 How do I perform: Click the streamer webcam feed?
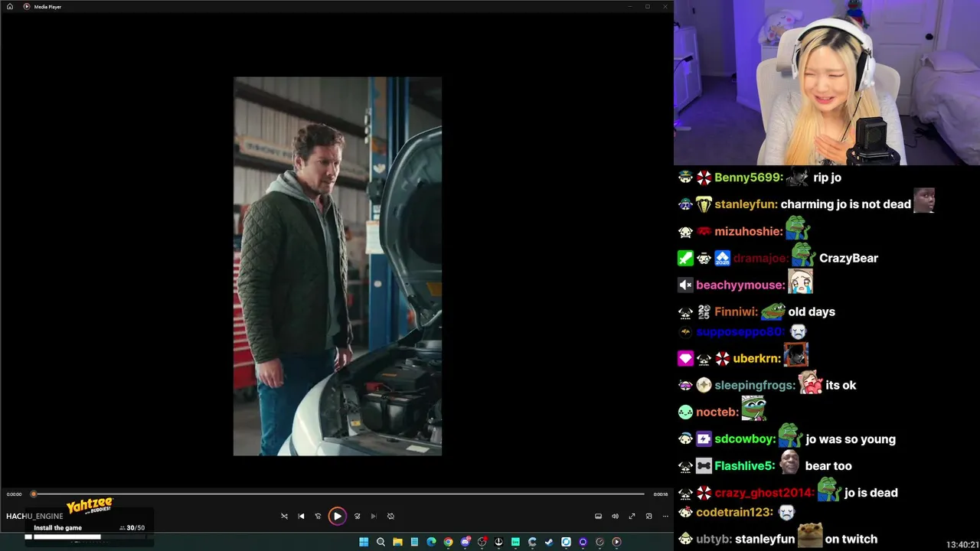pos(827,83)
